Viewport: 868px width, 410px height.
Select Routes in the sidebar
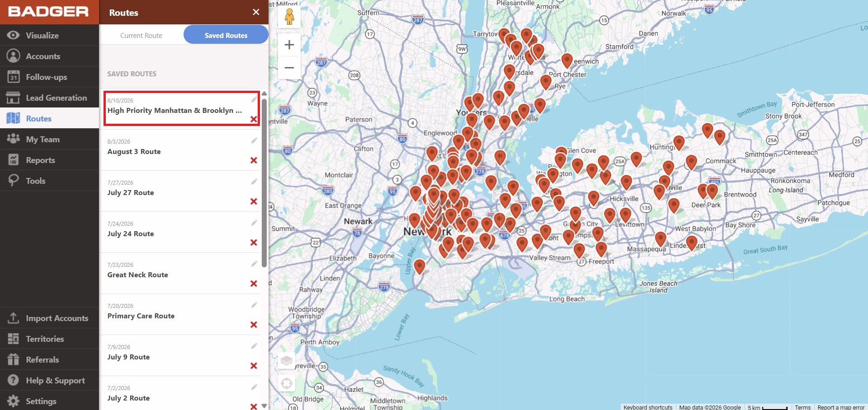[49, 118]
